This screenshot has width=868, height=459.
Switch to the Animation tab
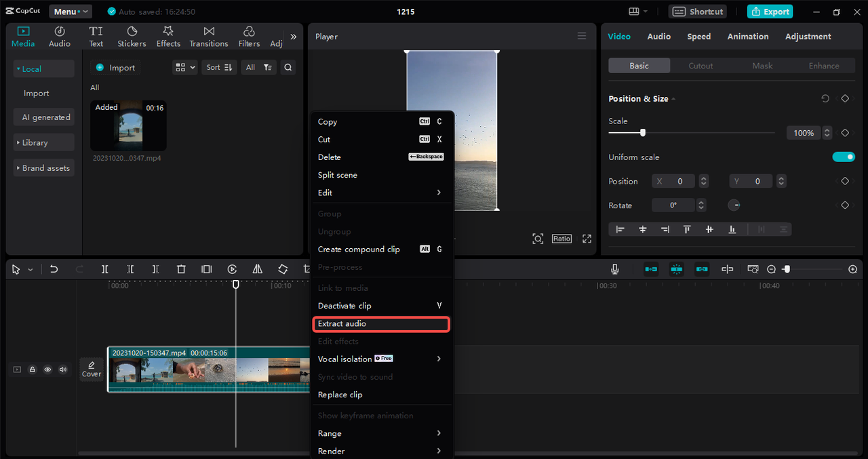(x=748, y=37)
